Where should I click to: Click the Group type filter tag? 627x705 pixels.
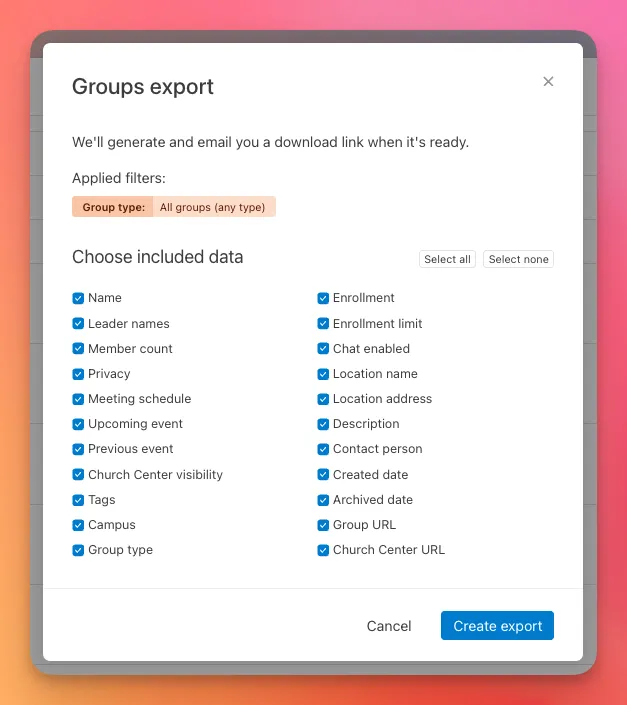(173, 207)
